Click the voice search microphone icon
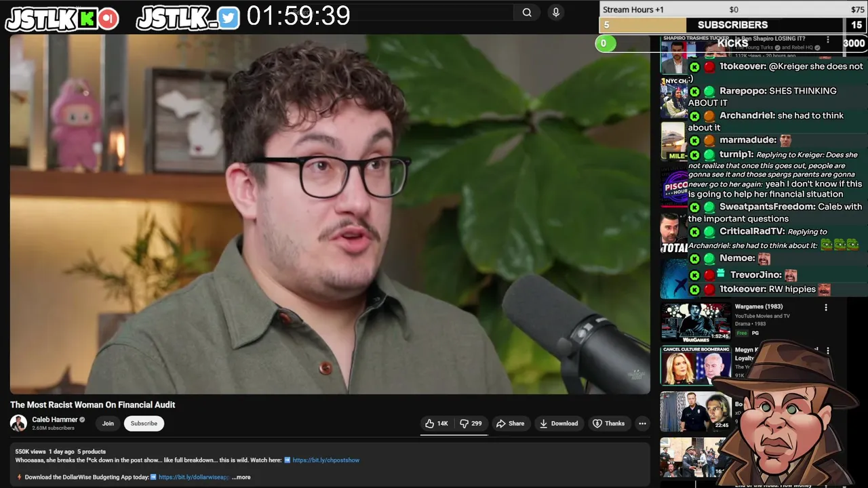The width and height of the screenshot is (868, 488). coord(556,12)
